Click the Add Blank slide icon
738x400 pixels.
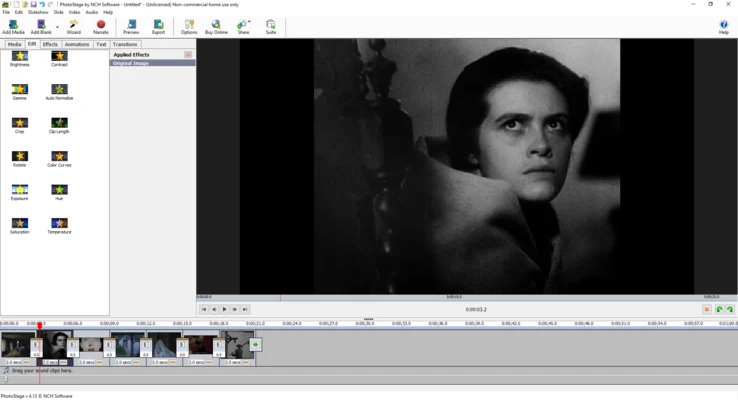[41, 27]
